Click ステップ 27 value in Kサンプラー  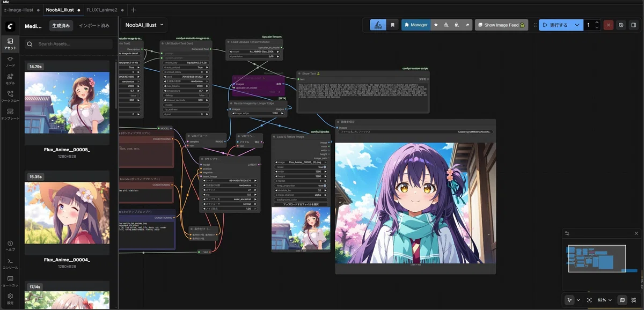[229, 190]
